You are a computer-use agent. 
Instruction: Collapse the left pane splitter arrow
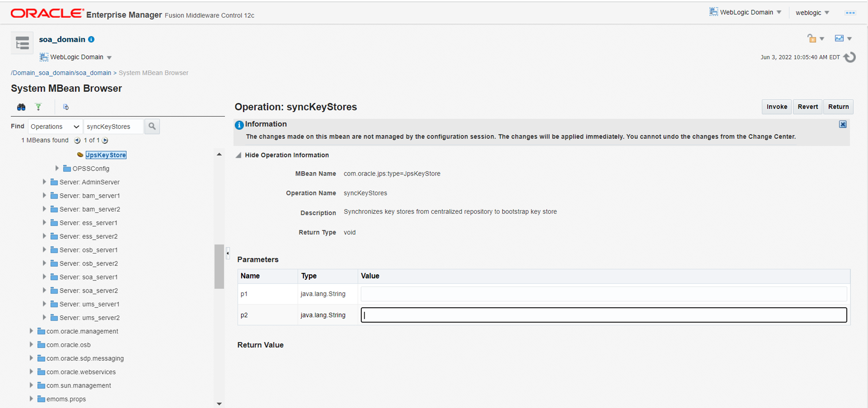227,253
